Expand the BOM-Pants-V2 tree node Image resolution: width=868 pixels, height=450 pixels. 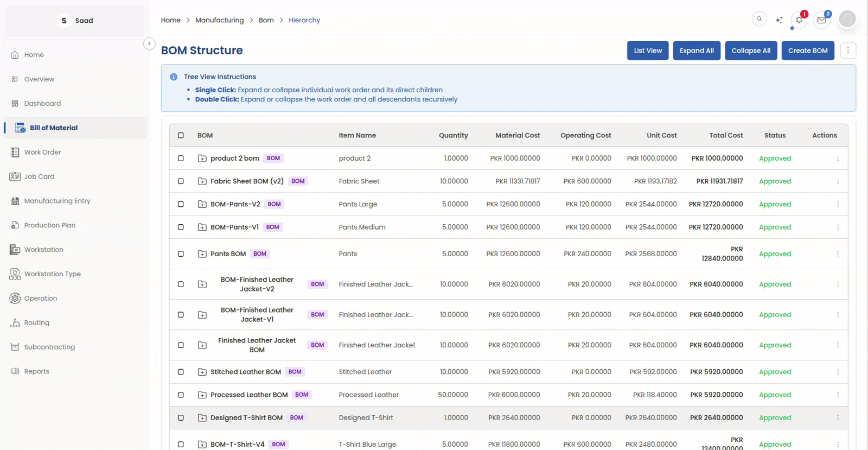pyautogui.click(x=202, y=205)
